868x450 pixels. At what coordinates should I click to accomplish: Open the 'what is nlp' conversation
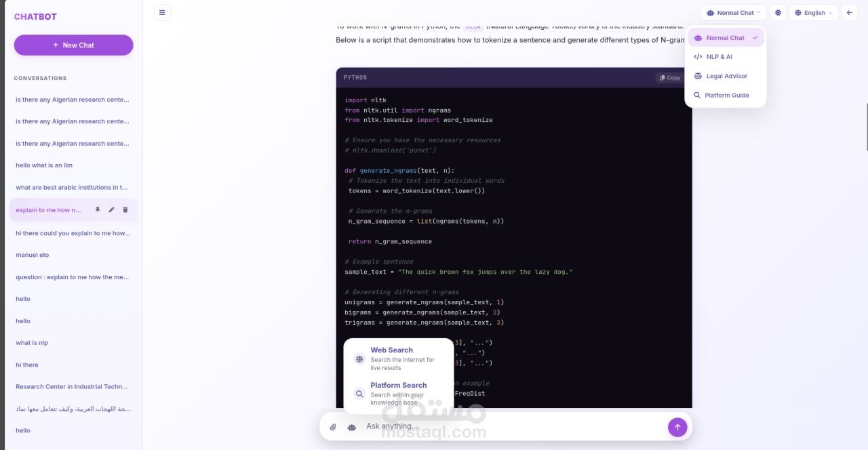pyautogui.click(x=73, y=343)
